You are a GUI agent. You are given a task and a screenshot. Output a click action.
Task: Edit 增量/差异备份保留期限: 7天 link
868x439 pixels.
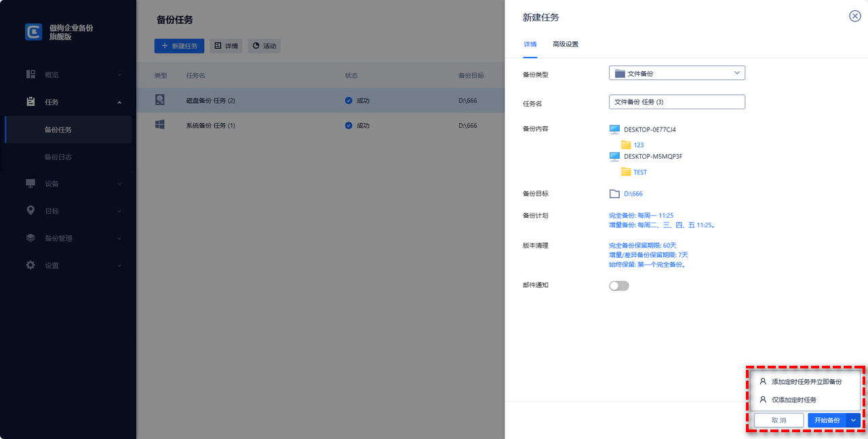pyautogui.click(x=648, y=254)
